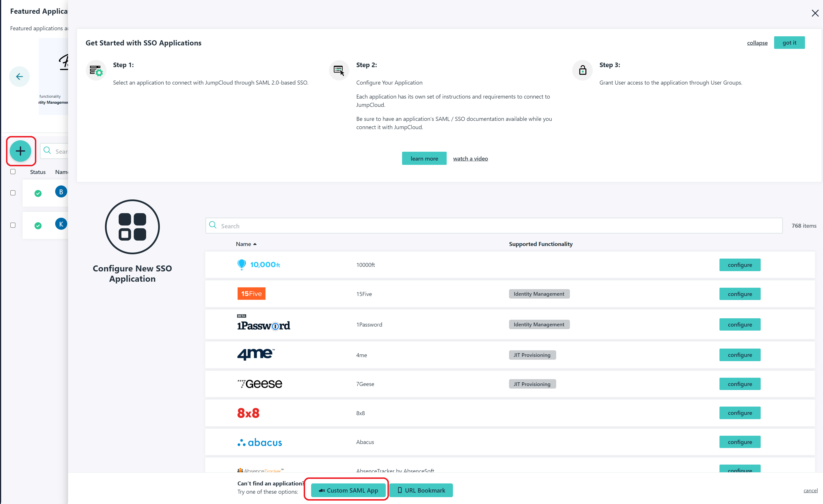The width and height of the screenshot is (823, 504).
Task: Click the Step 1 select application icon
Action: (96, 70)
